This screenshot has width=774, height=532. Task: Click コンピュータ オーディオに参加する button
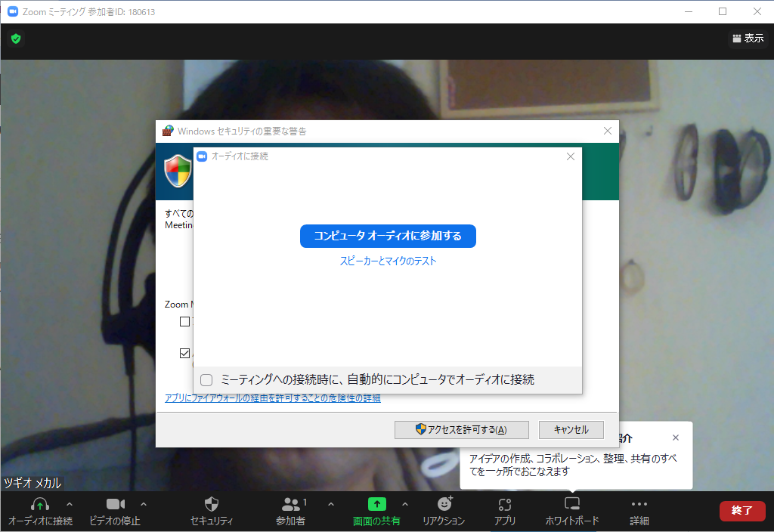pyautogui.click(x=388, y=236)
